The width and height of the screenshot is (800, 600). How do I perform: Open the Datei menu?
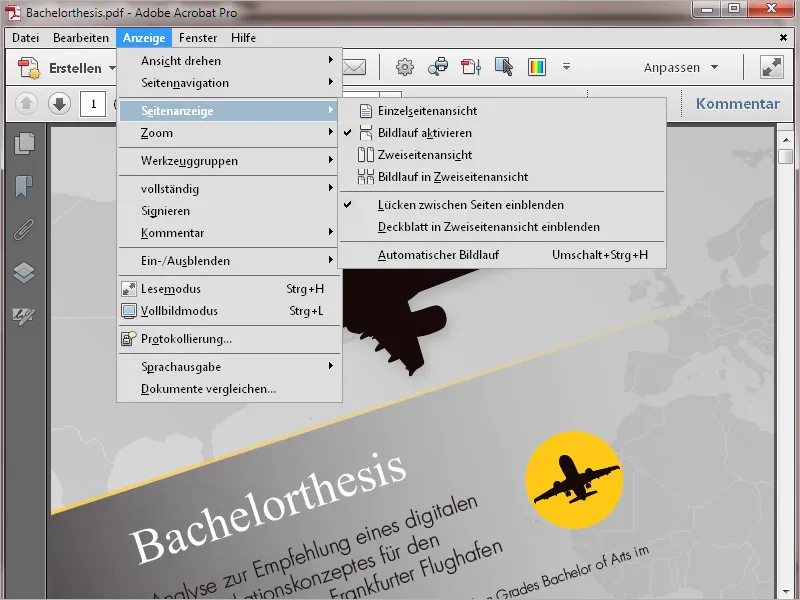(x=26, y=38)
